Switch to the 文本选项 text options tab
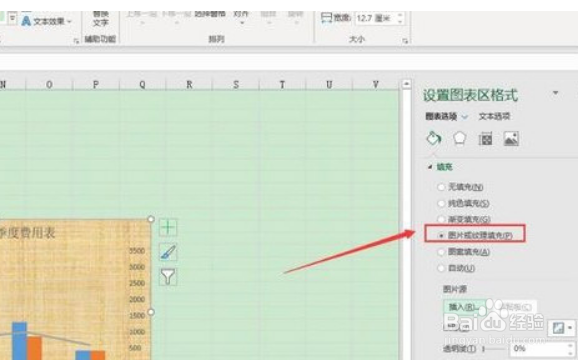578x360 pixels. tap(494, 116)
